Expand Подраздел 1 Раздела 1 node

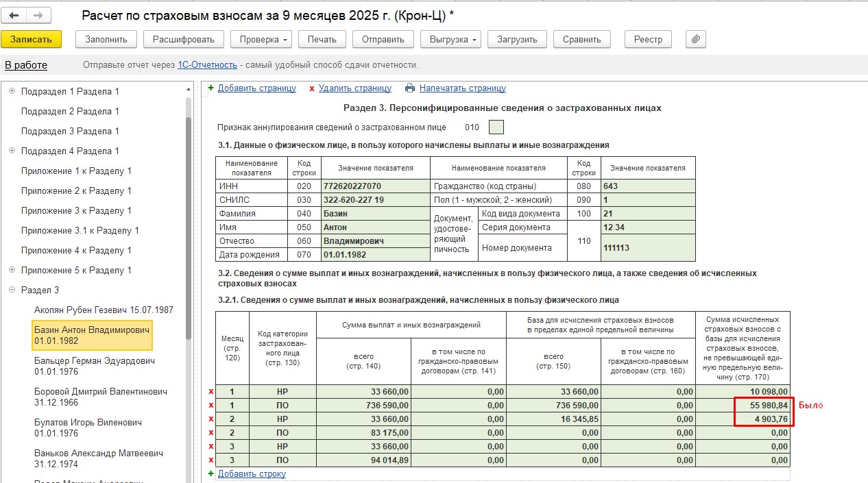(12, 91)
